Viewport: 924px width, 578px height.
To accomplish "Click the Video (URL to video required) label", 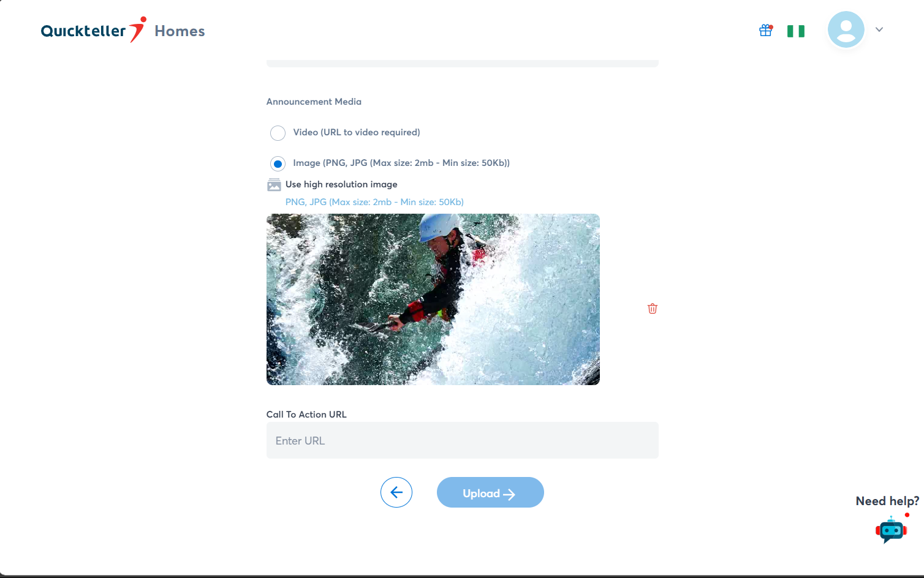I will 357,132.
